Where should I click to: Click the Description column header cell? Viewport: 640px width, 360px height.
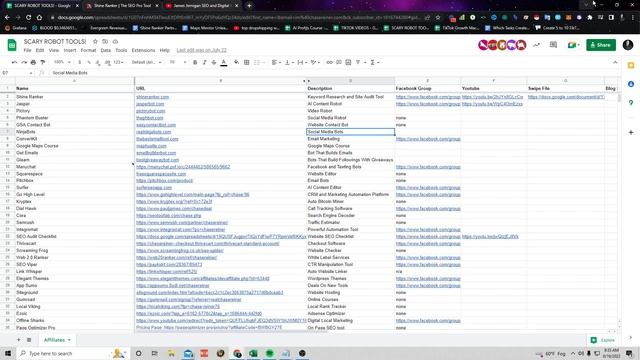(x=351, y=88)
